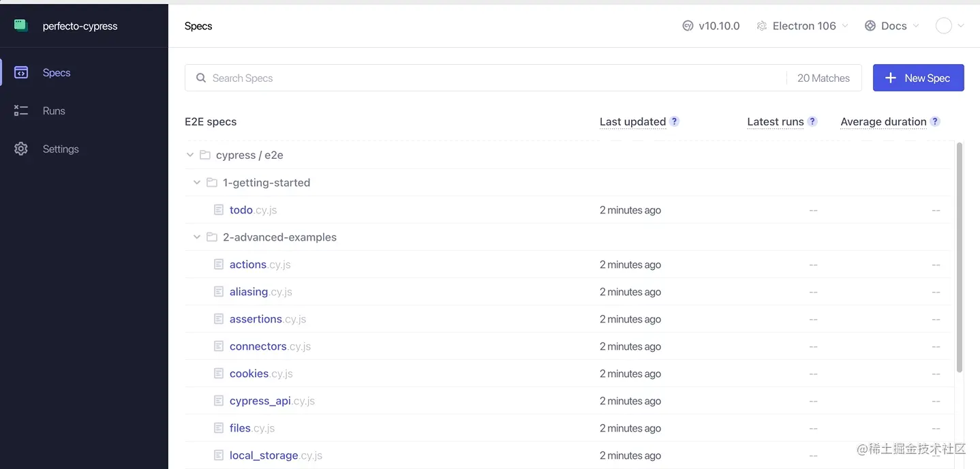
Task: Click the actions.cy.js spec file icon
Action: [218, 264]
